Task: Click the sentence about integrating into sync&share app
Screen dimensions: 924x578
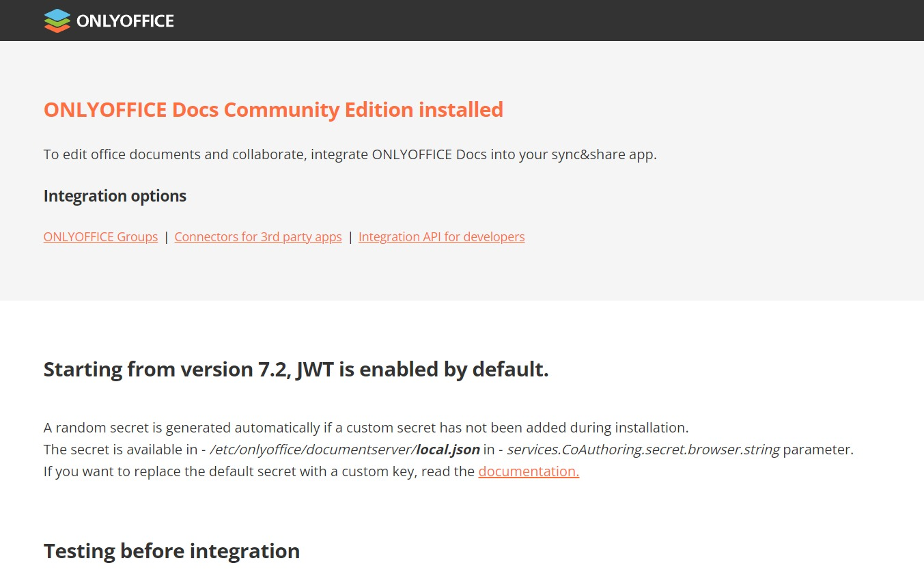Action: coord(350,154)
